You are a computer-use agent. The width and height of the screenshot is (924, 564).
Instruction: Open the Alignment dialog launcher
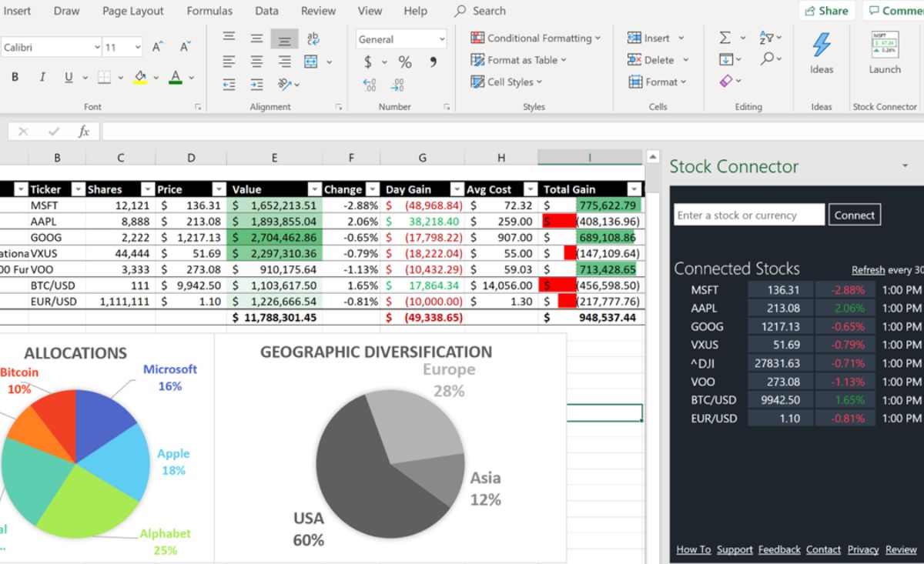pos(340,107)
